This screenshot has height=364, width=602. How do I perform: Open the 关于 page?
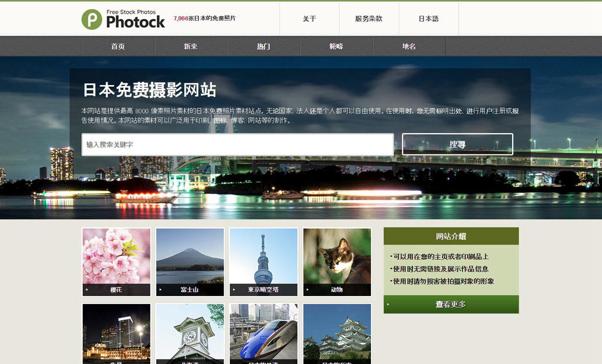(309, 18)
